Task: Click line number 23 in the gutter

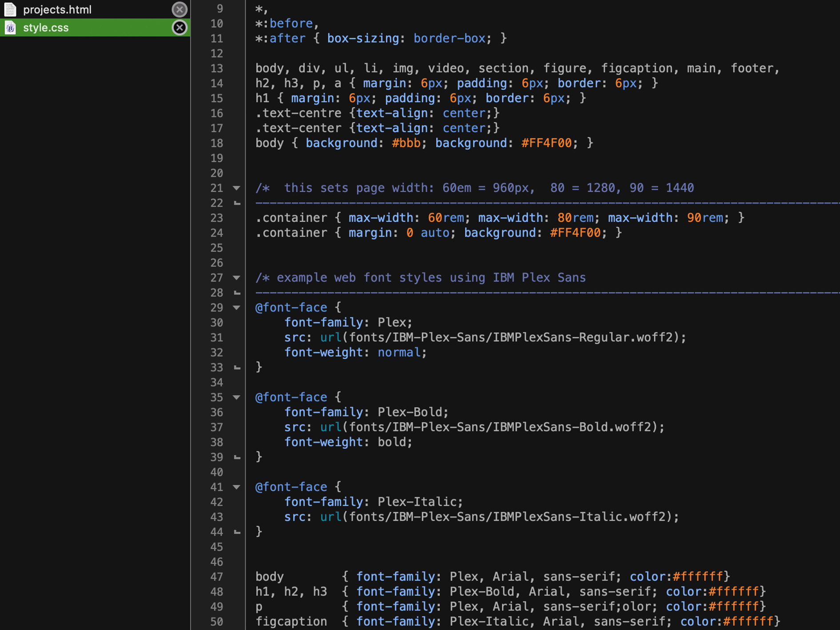Action: (x=217, y=218)
